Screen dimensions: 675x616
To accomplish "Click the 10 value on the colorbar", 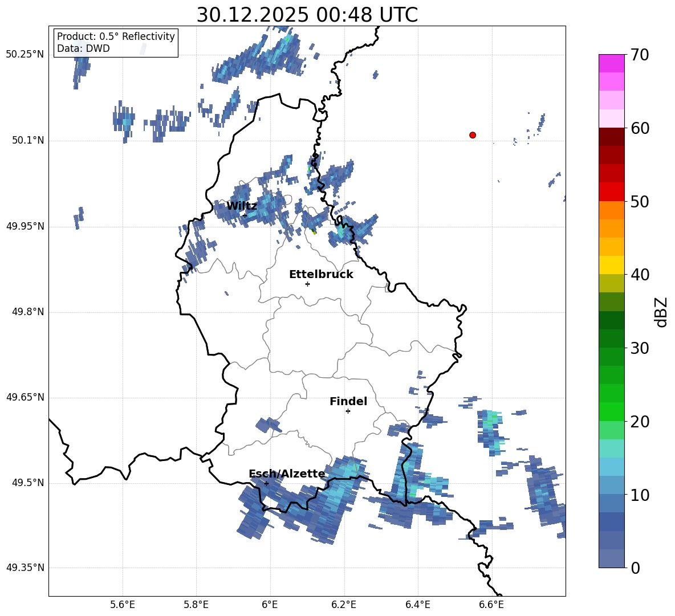I will tap(640, 495).
